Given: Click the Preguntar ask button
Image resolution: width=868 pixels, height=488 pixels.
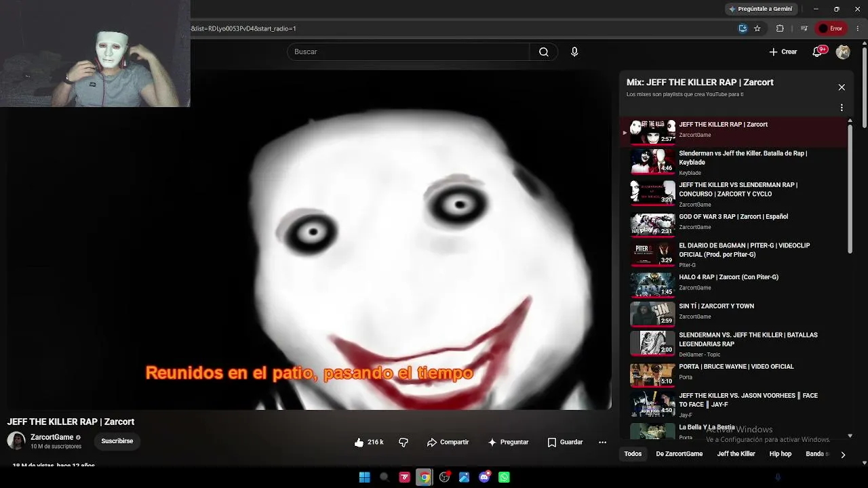Looking at the screenshot, I should (x=508, y=442).
